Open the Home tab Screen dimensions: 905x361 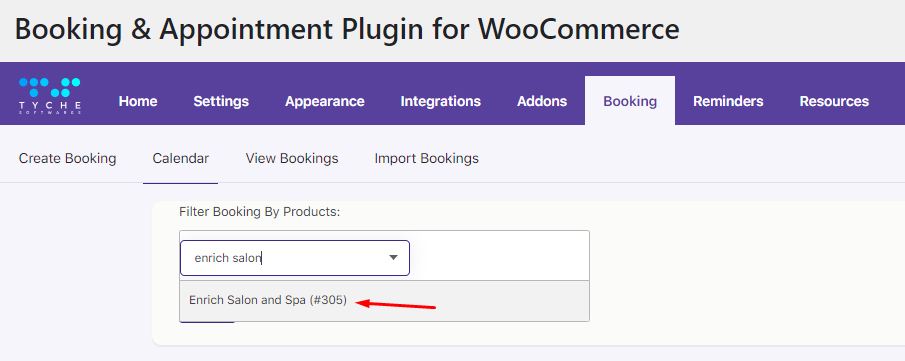[138, 101]
